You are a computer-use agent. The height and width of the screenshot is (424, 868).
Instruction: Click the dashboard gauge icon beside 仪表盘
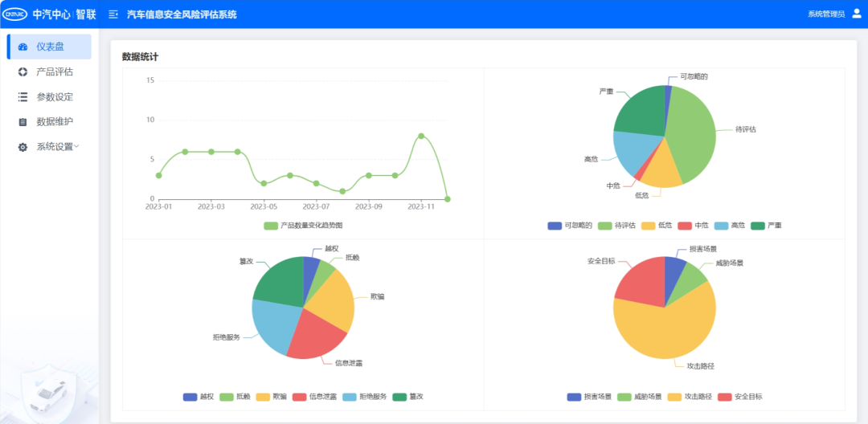tap(23, 47)
